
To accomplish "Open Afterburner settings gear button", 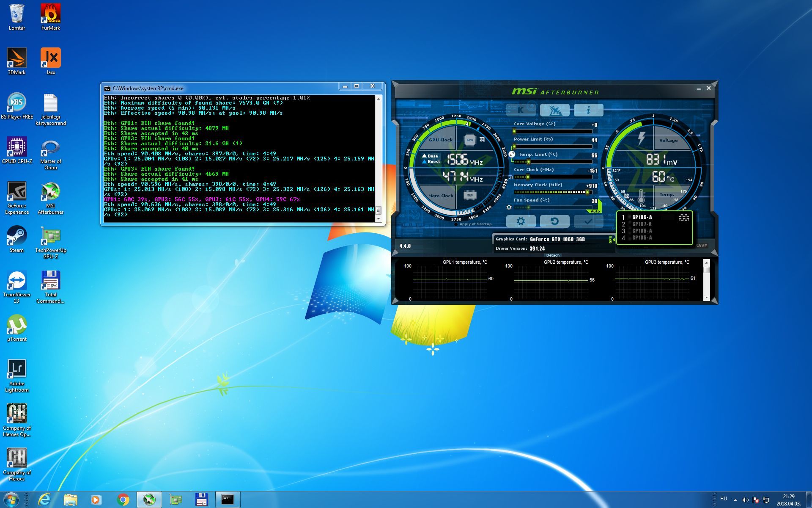I will point(521,221).
